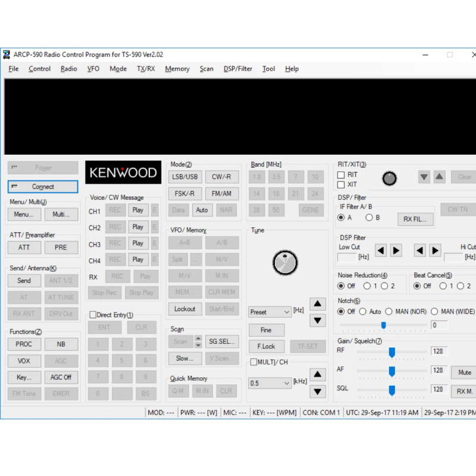Image resolution: width=476 pixels, height=476 pixels.
Task: Click RIT/XIT down triangle button
Action: tap(424, 177)
